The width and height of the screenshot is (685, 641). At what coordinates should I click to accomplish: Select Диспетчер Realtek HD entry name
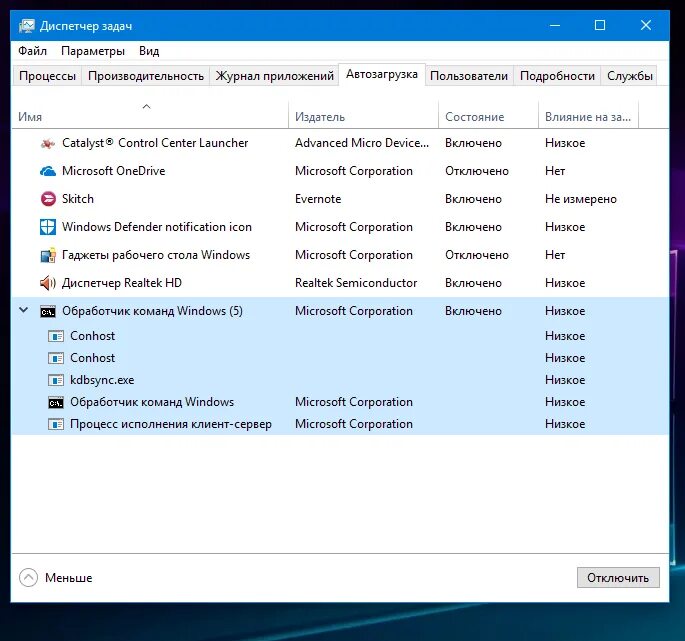coord(122,283)
